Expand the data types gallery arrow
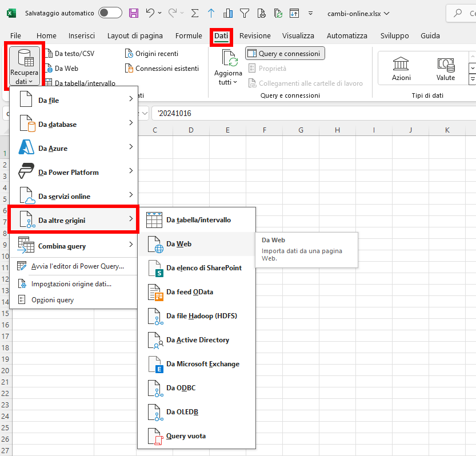The image size is (476, 456). coord(473,79)
